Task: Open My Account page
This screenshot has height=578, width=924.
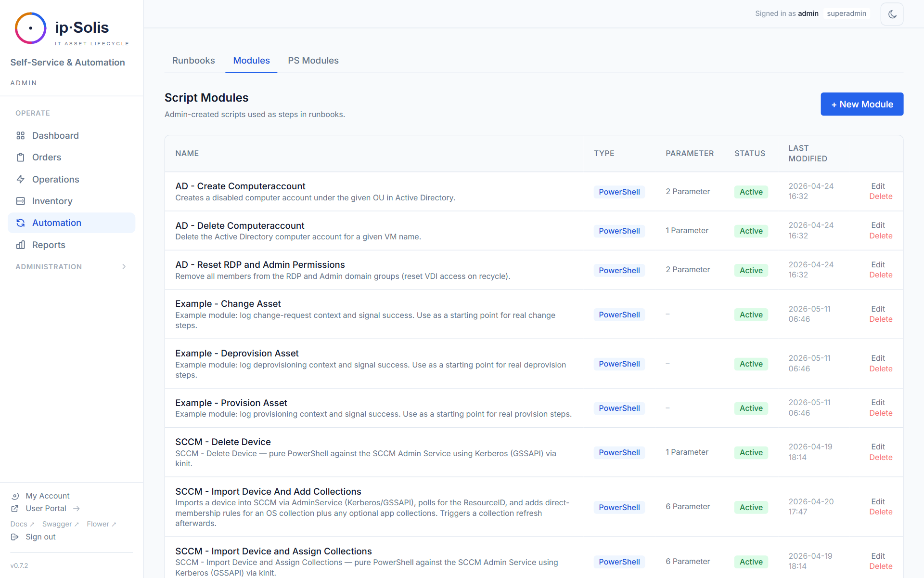Action: (x=47, y=496)
